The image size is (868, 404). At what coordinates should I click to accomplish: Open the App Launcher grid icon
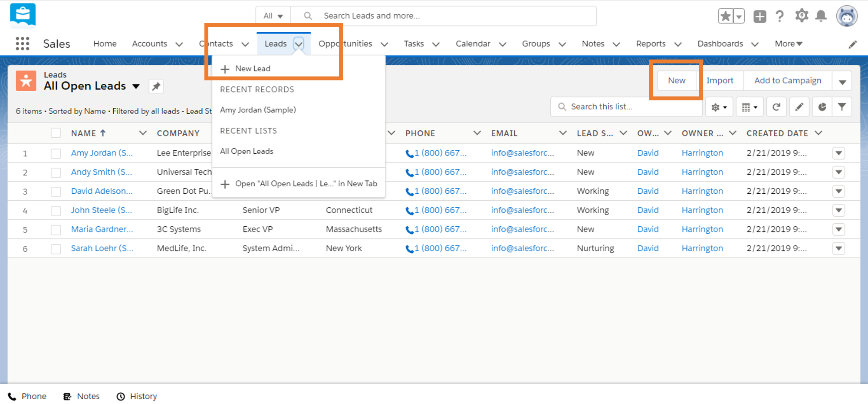tap(23, 43)
